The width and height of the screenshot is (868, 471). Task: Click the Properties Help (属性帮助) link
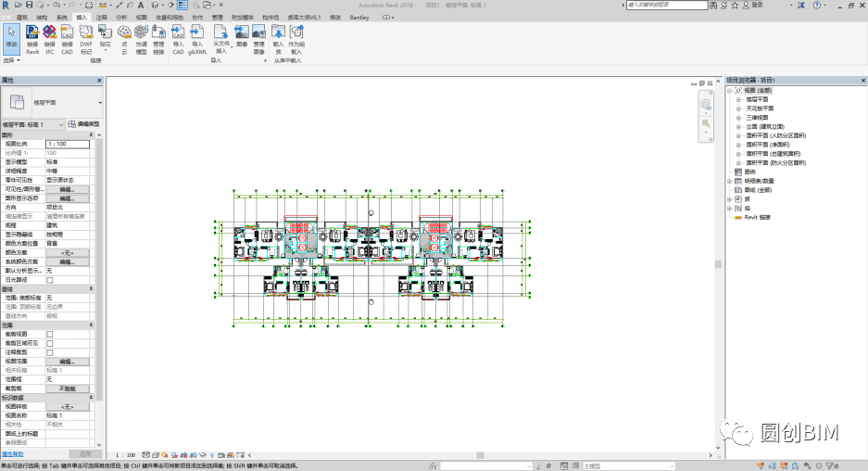click(x=13, y=453)
